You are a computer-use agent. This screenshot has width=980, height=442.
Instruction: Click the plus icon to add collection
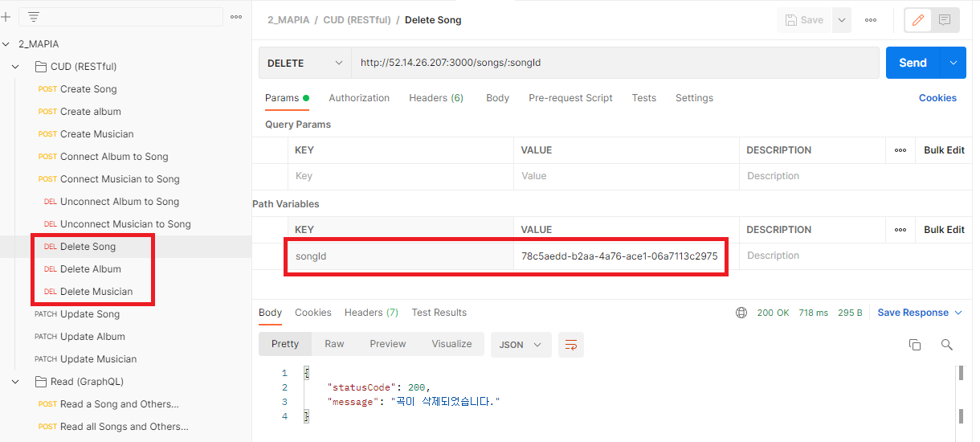click(x=6, y=16)
